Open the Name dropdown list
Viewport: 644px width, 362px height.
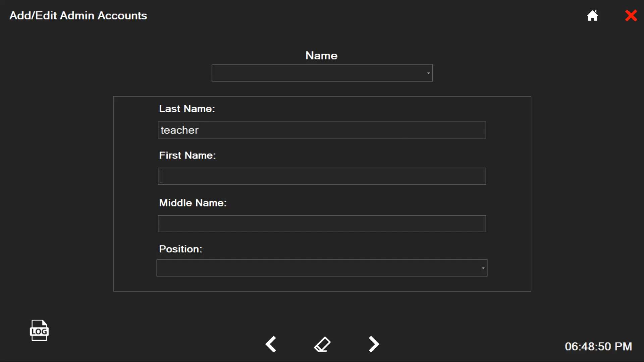[x=322, y=73]
